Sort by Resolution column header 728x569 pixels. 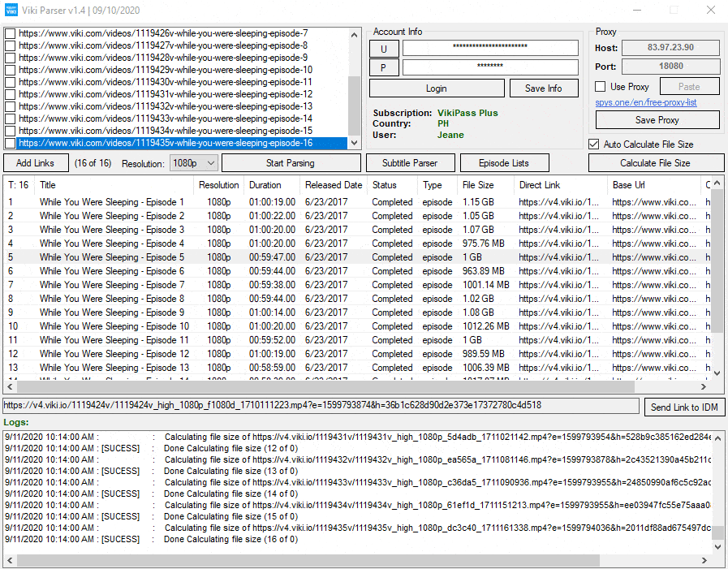point(218,185)
